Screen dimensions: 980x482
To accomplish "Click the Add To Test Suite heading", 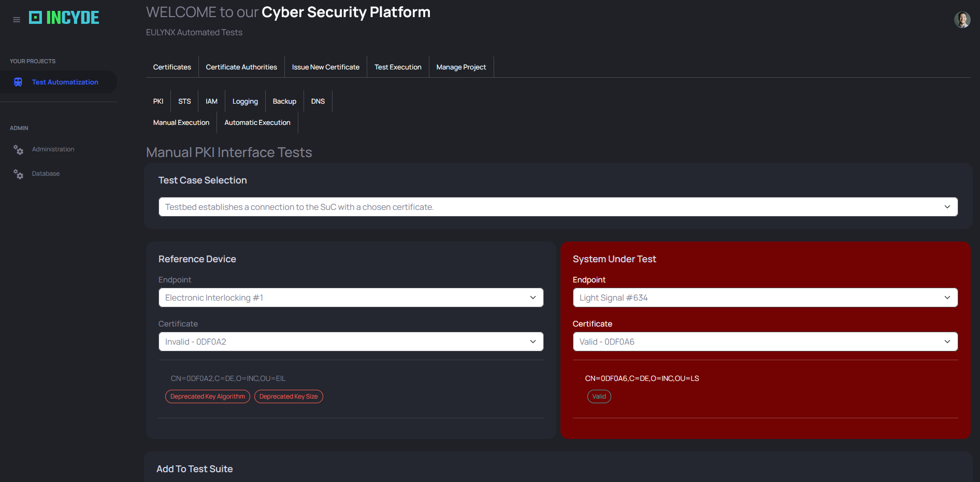I will (195, 469).
